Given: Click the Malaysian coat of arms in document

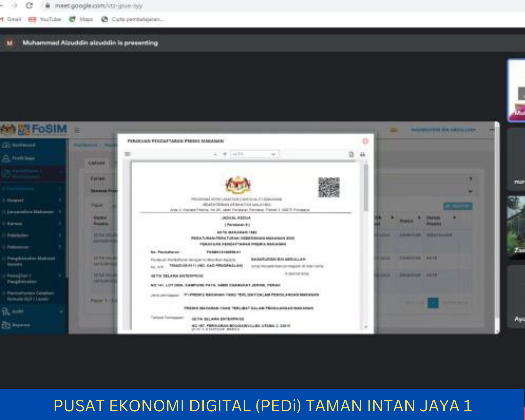Looking at the screenshot, I should pos(238,185).
